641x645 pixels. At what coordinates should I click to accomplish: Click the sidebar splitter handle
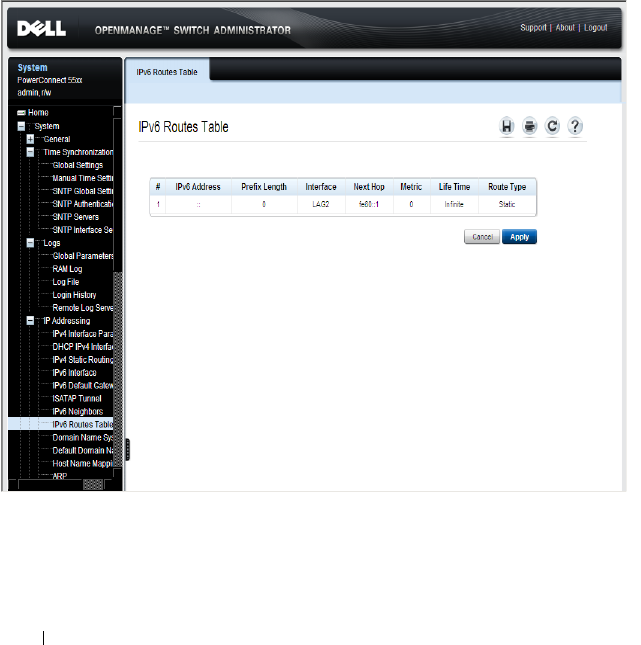[x=128, y=450]
